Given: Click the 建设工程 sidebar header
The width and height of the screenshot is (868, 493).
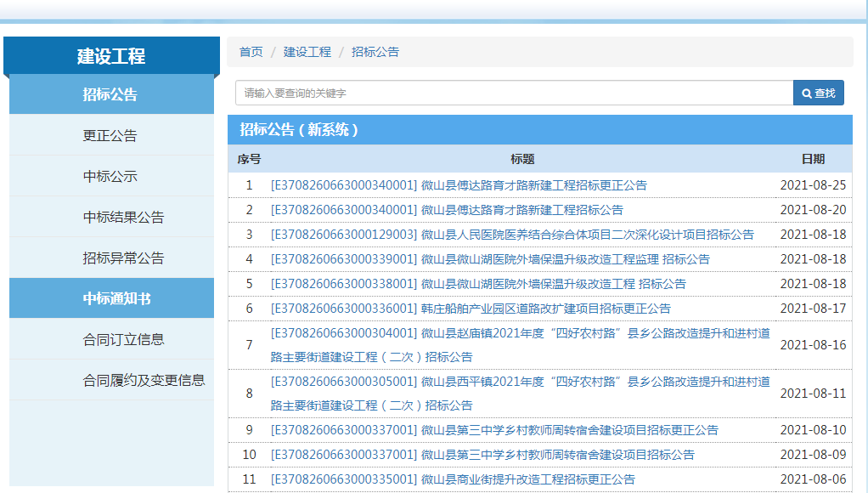Looking at the screenshot, I should 111,56.
